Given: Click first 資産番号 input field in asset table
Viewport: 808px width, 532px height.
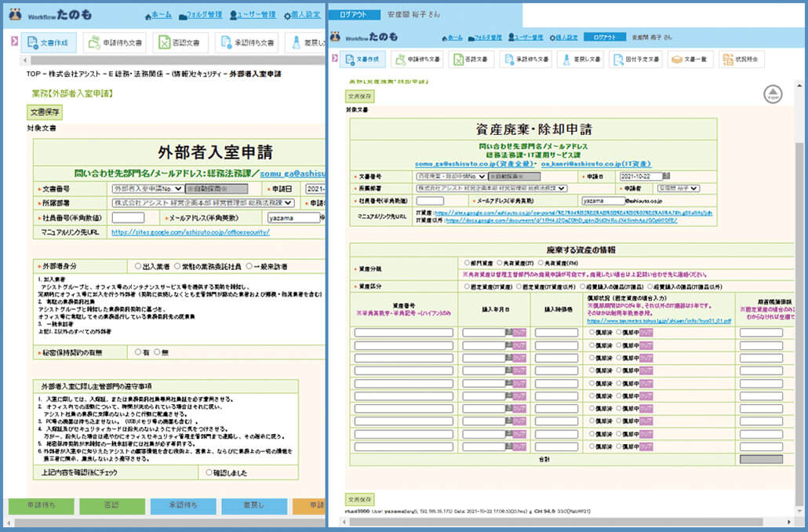Looking at the screenshot, I should [x=403, y=333].
